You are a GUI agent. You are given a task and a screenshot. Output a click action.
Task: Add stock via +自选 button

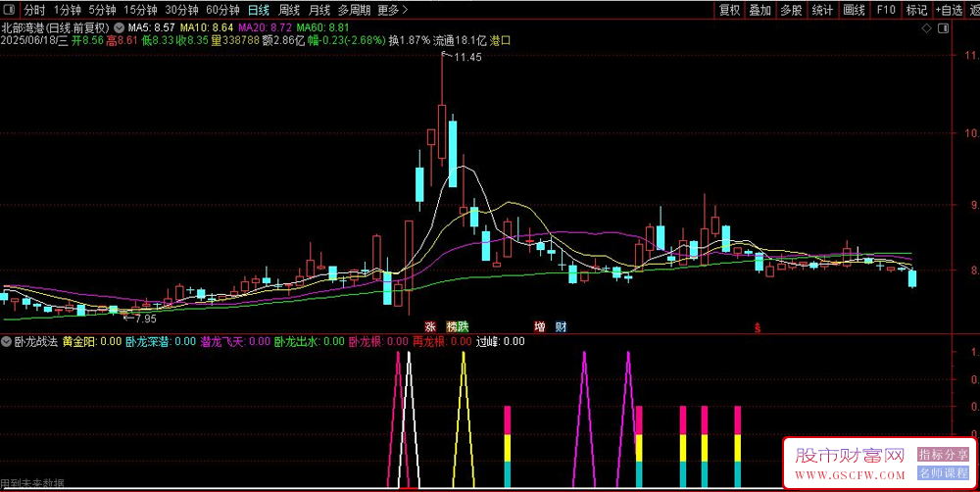point(950,10)
